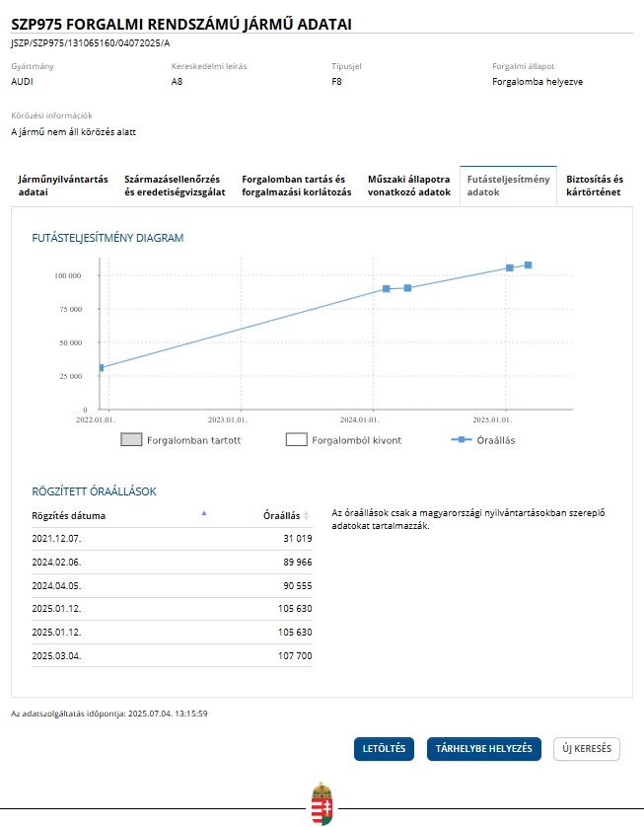
Task: Start a new search with ÚJ KERESÉS
Action: click(587, 749)
